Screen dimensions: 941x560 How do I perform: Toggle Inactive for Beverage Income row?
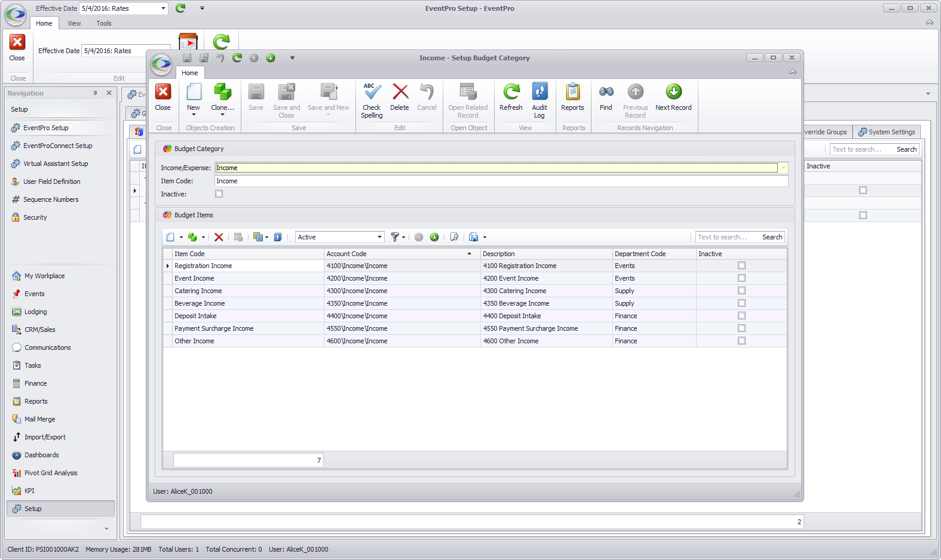tap(741, 303)
